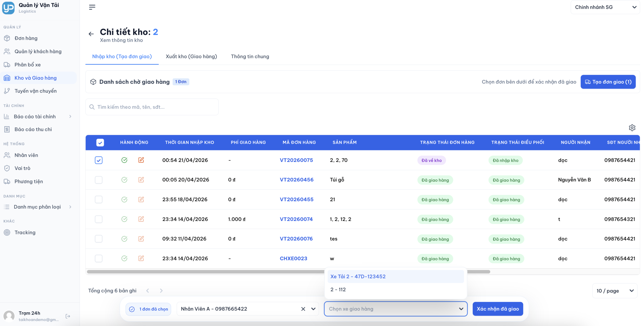Click the Xác nhận đã giao button
The image size is (644, 326).
(x=498, y=309)
